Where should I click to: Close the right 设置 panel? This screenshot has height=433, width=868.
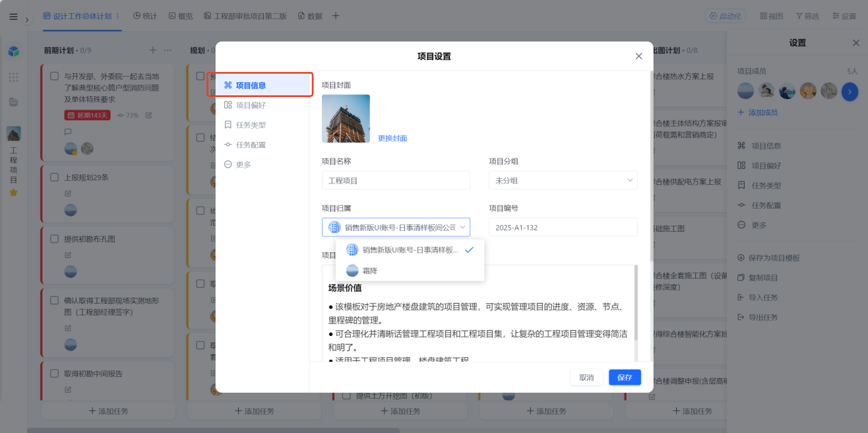coord(856,43)
